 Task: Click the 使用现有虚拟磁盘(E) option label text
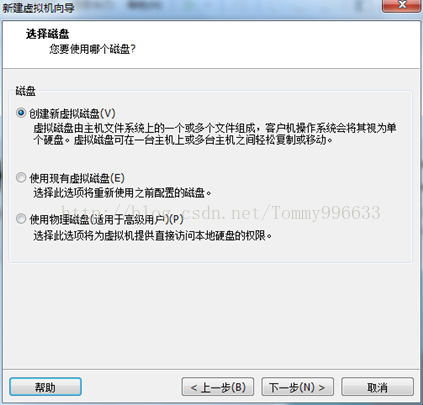click(77, 178)
